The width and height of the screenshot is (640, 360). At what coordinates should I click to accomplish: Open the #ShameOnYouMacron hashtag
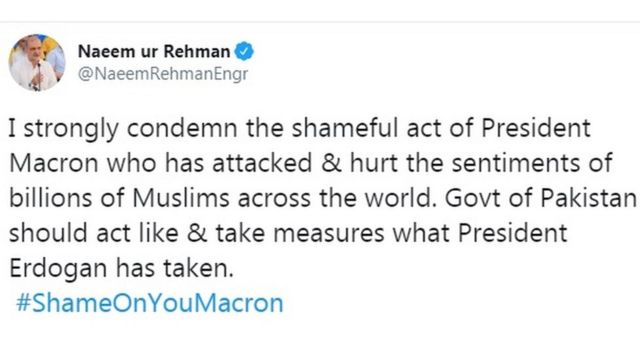pyautogui.click(x=149, y=303)
